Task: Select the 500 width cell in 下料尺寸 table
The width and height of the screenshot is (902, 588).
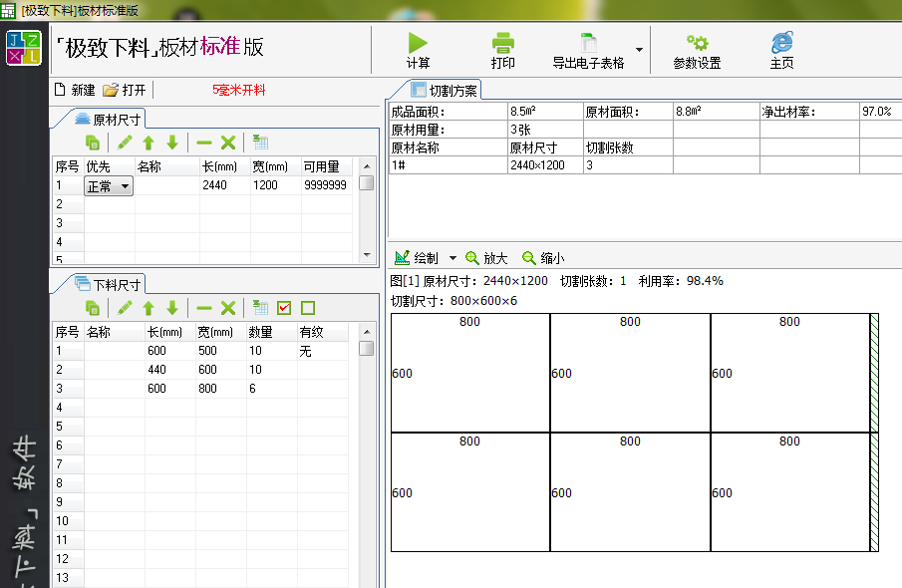Action: point(221,351)
